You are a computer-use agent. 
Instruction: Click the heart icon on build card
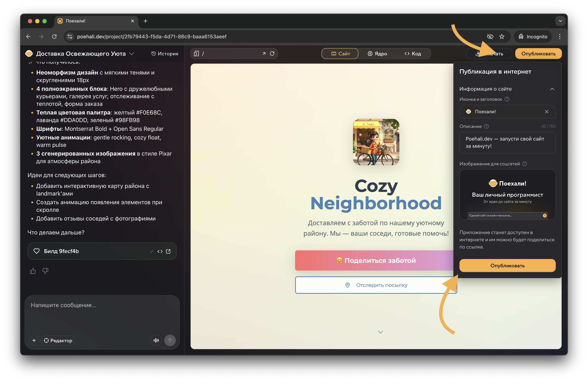point(37,251)
